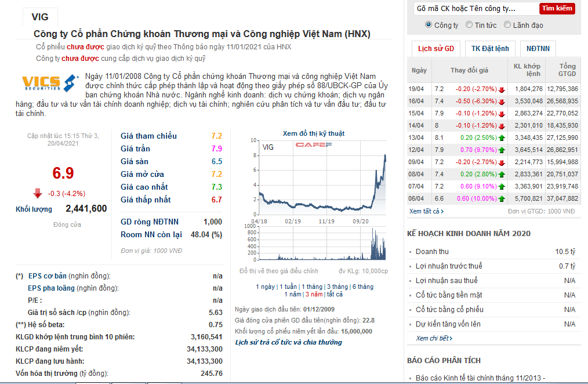Screen dimensions: 588x384
Task: Switch to the TK Đặt lệnh tab
Action: click(x=490, y=49)
